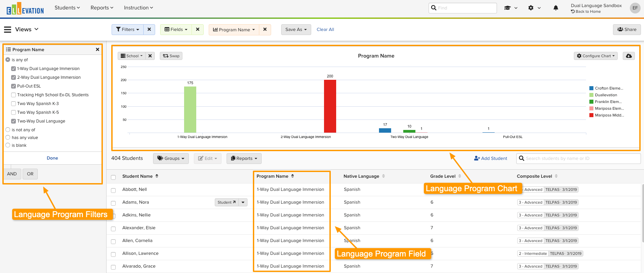The width and height of the screenshot is (644, 273).
Task: Check Two Way Spanish K-3
Action: pos(13,104)
